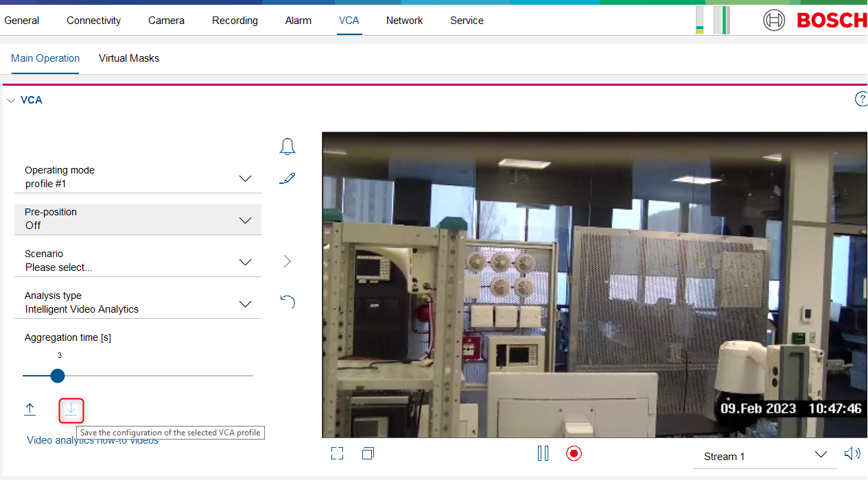This screenshot has width=868, height=480.
Task: Open the help question mark icon
Action: coord(861,99)
